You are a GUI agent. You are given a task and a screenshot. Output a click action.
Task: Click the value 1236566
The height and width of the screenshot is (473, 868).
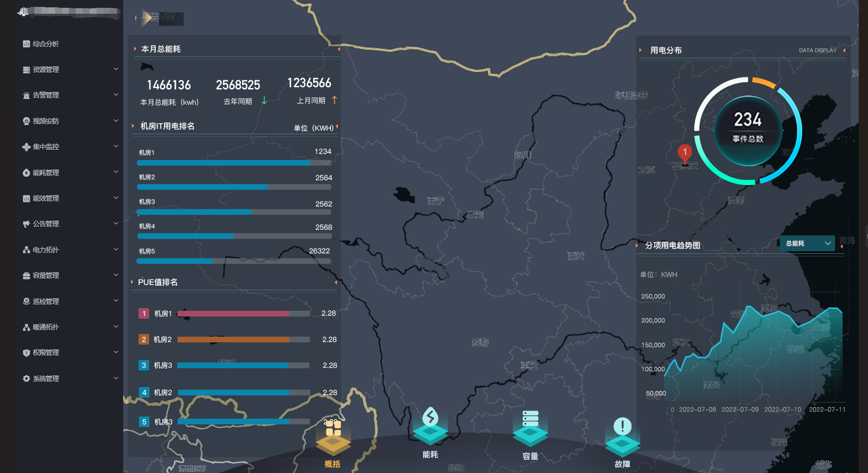click(309, 83)
